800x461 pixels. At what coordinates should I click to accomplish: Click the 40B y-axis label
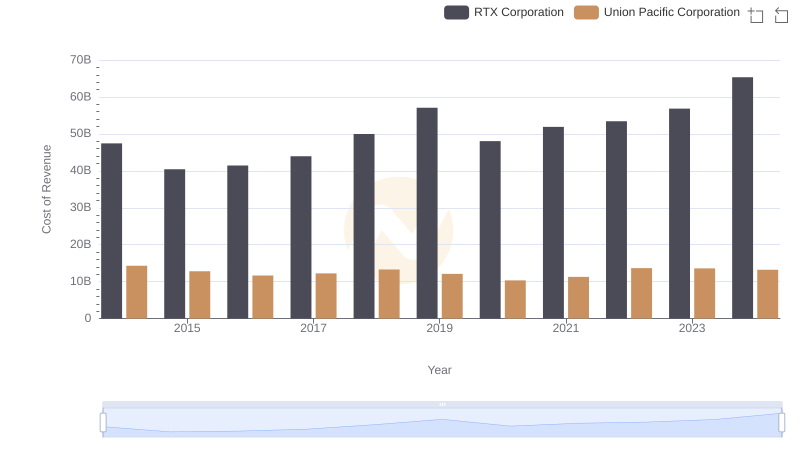coord(81,170)
